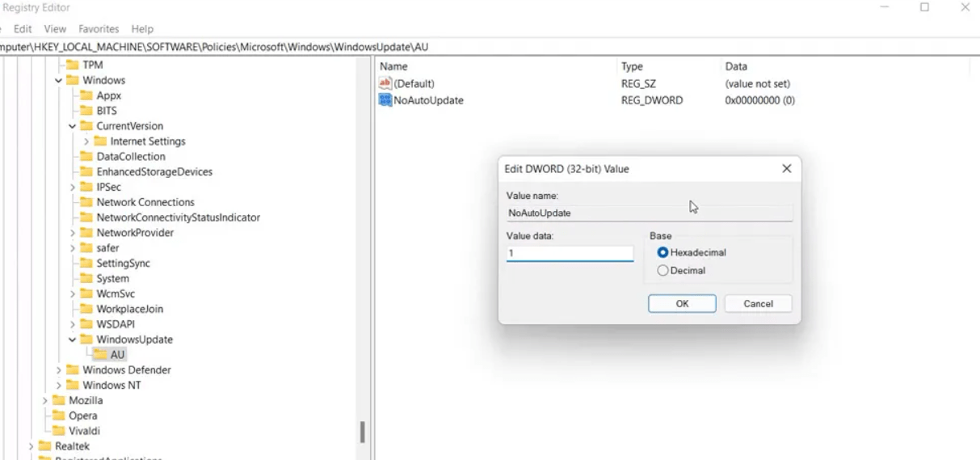Click the Appx folder icon
Viewport: 980px width, 460px height.
[86, 95]
